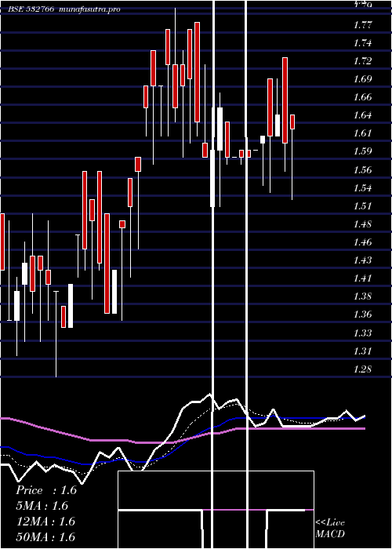Click the 5MA : 1.6 readout
This screenshot has height=549, width=392.
click(x=42, y=506)
